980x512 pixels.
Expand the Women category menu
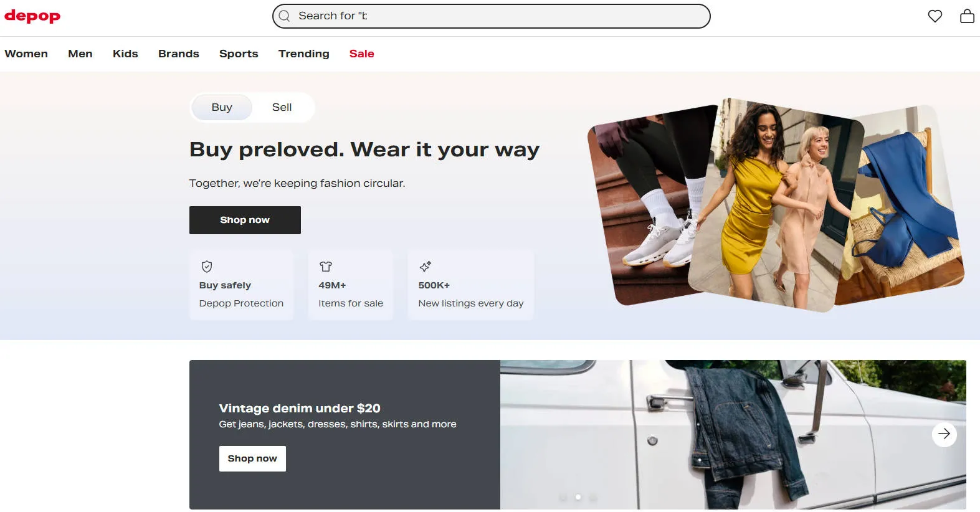click(26, 54)
